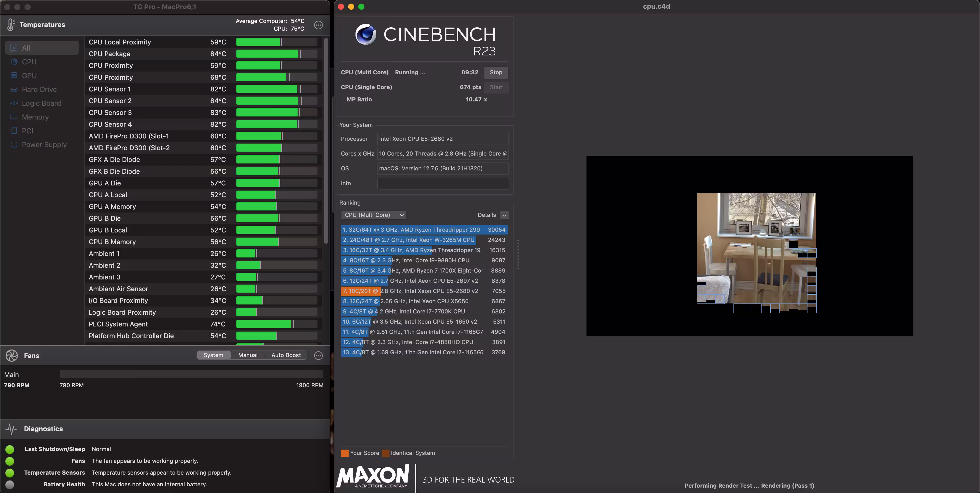Select ranking entry 9 Core i7-7700K
The width and height of the screenshot is (980, 493).
[x=425, y=311]
